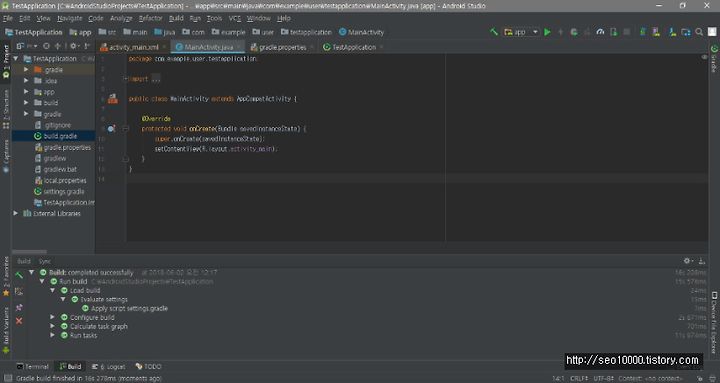720x383 pixels.
Task: Click MainActivity class gutter icon
Action: (112, 98)
